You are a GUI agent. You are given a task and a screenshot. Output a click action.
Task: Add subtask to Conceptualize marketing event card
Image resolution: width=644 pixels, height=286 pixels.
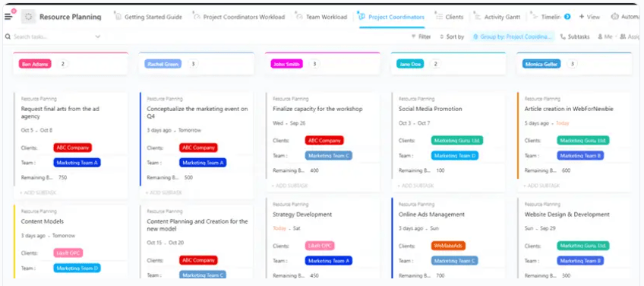coord(164,192)
